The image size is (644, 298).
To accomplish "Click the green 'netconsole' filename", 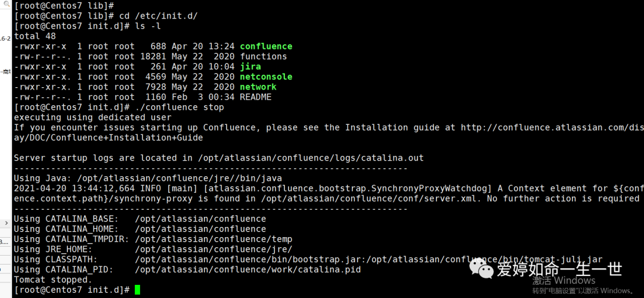I will [266, 77].
